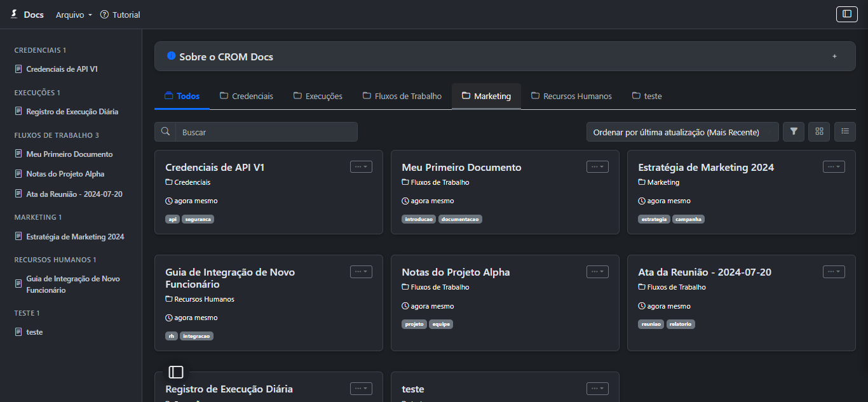
Task: Select Registro de Execução Diária in sidebar
Action: 72,112
